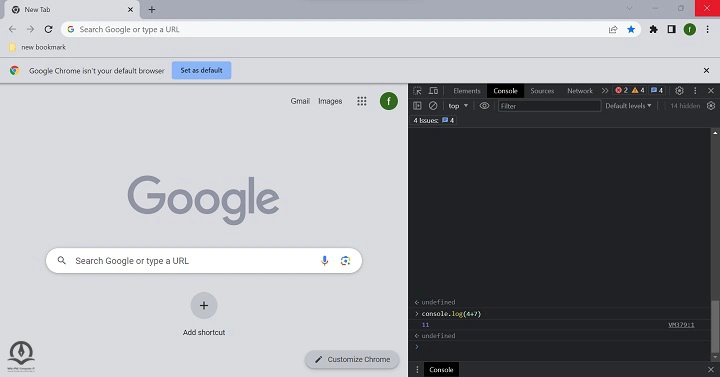Click the 14 hidden messages label

[x=685, y=106]
